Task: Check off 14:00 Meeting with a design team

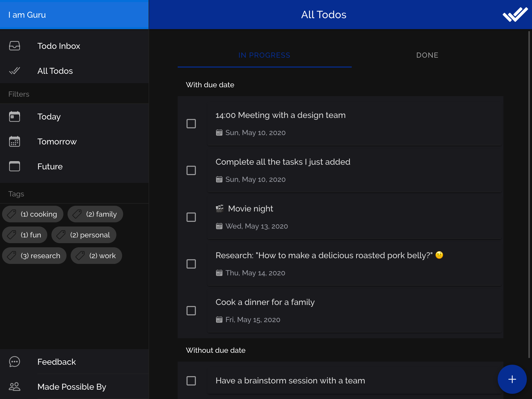Action: pyautogui.click(x=191, y=124)
